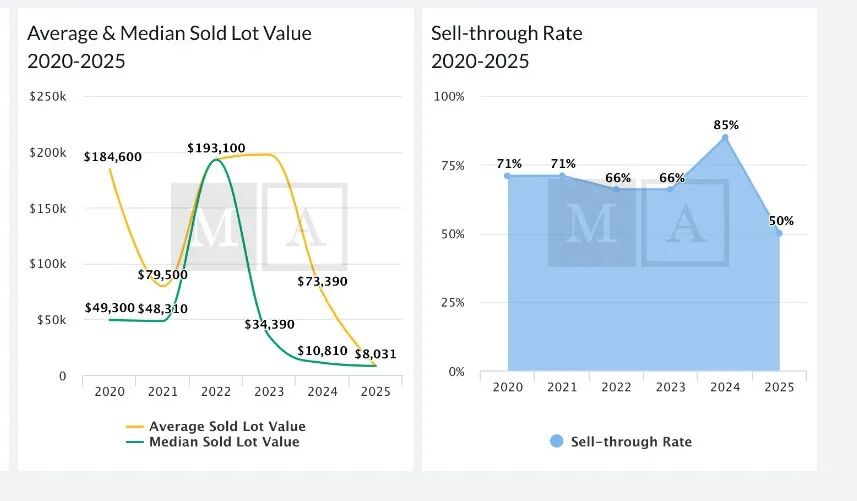Click the 2025 data point showing 50%
The height and width of the screenshot is (501, 857).
[x=779, y=233]
